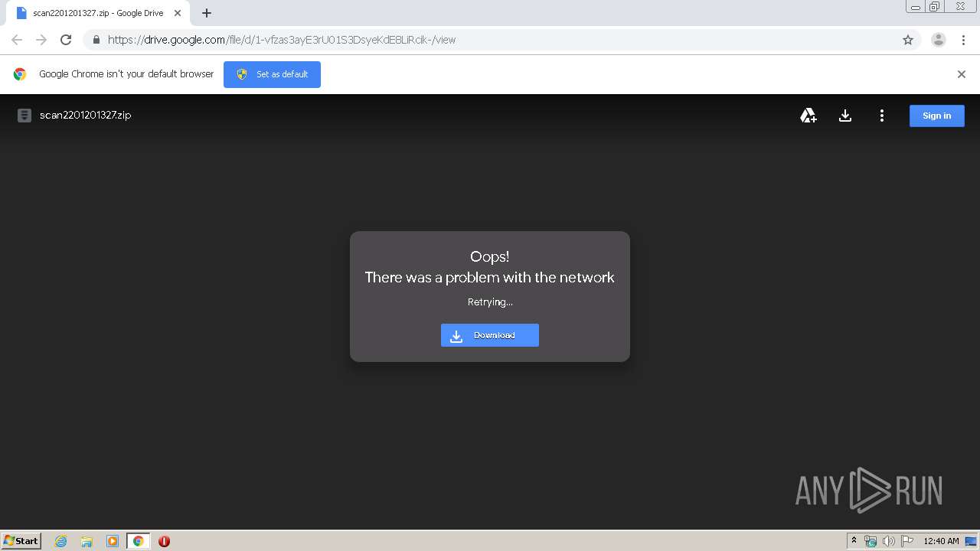Click the padlock site info icon
980x551 pixels.
(96, 40)
